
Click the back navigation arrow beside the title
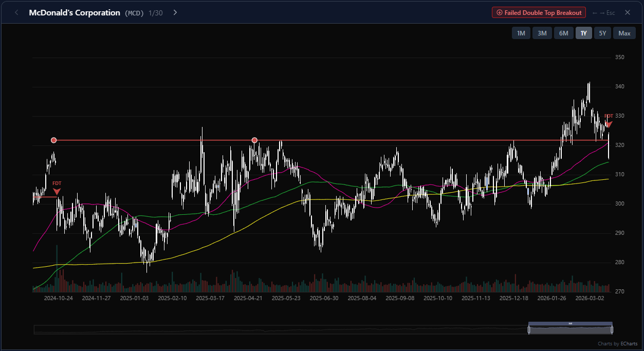tap(16, 12)
